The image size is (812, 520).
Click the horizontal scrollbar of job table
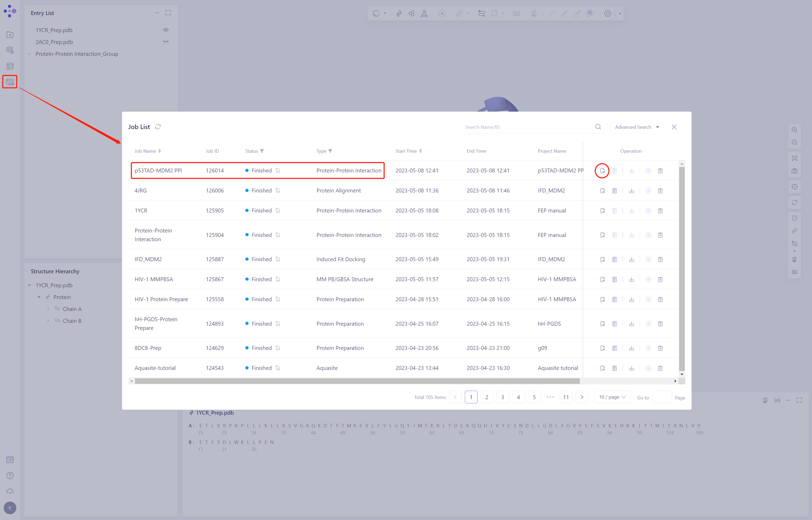(357, 381)
